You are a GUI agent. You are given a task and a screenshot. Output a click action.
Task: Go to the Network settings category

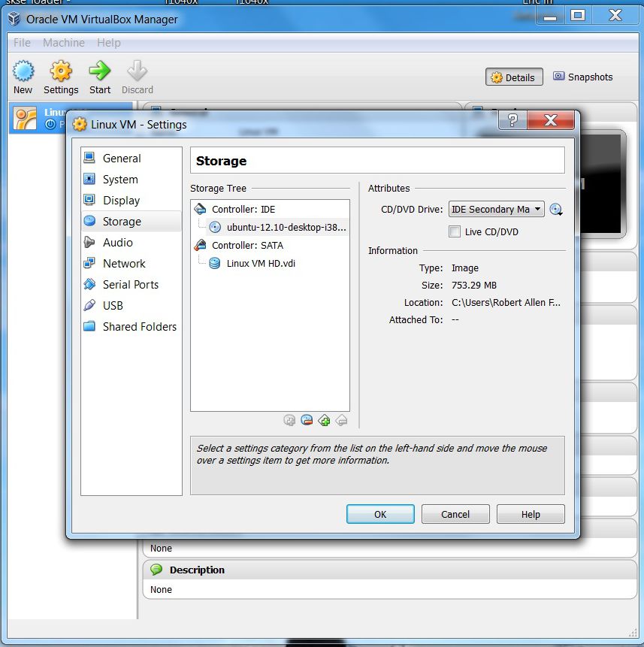tap(132, 264)
